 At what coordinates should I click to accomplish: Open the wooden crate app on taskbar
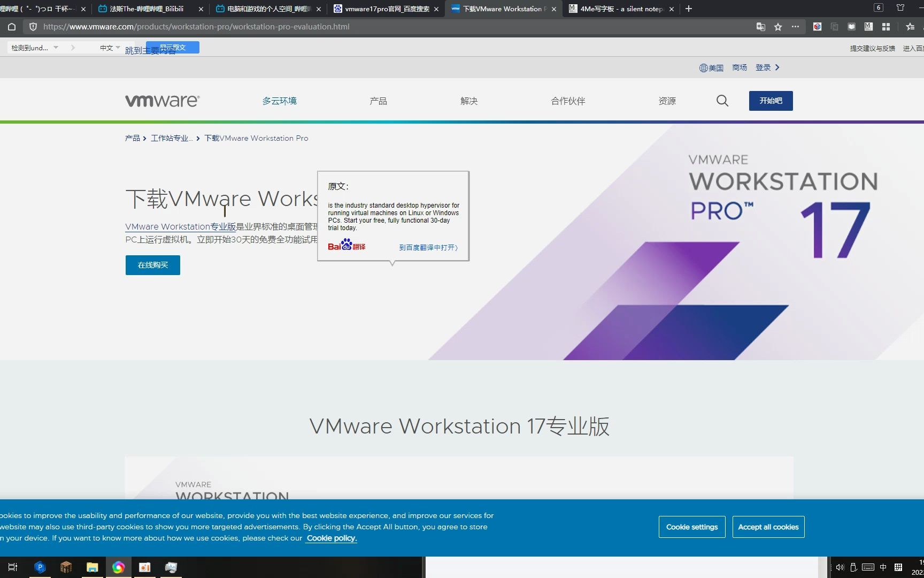coord(66,567)
